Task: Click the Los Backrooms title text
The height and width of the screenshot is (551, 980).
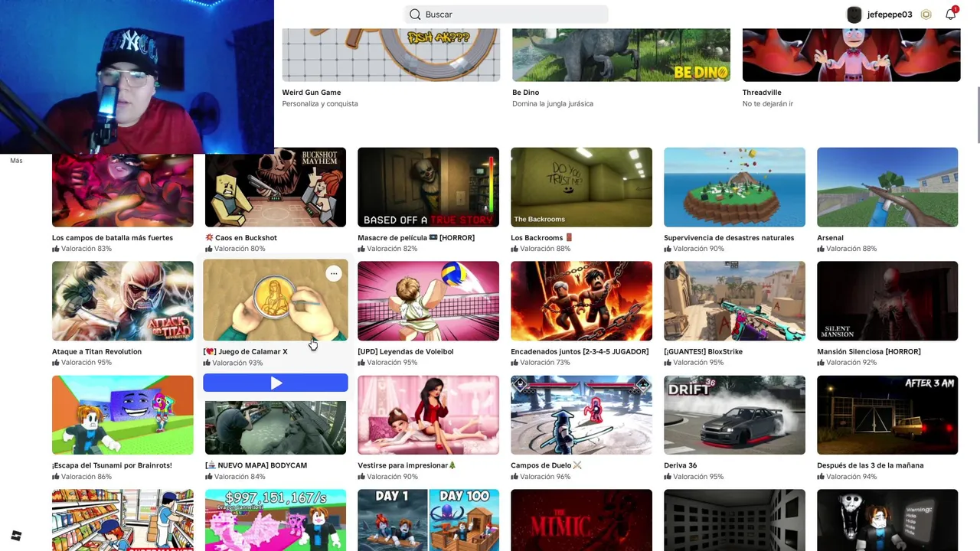Action: click(542, 238)
